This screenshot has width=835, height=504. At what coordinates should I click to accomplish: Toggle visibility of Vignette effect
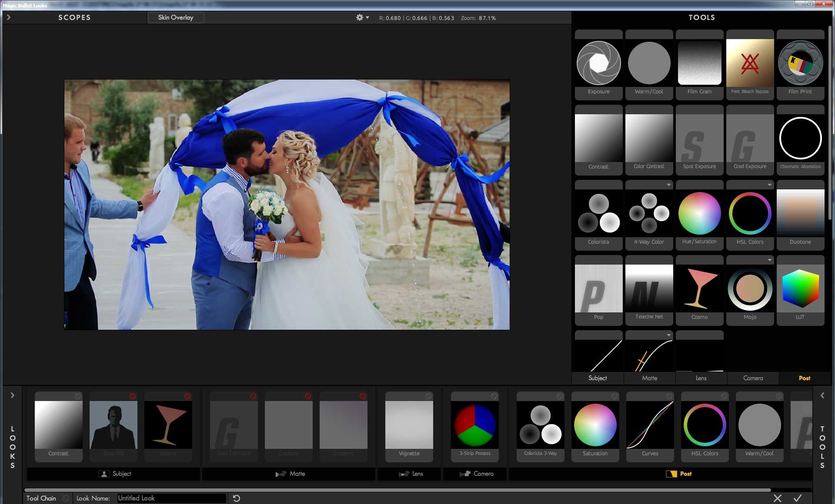tap(429, 395)
